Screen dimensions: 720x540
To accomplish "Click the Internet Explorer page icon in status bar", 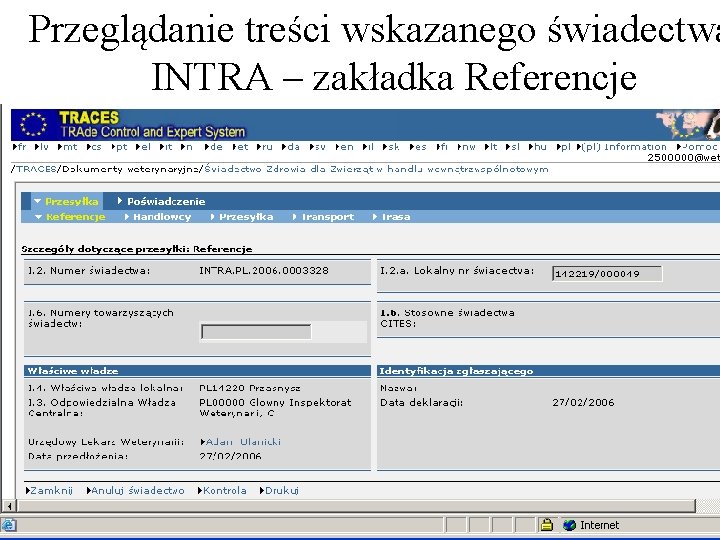I will pos(9,525).
